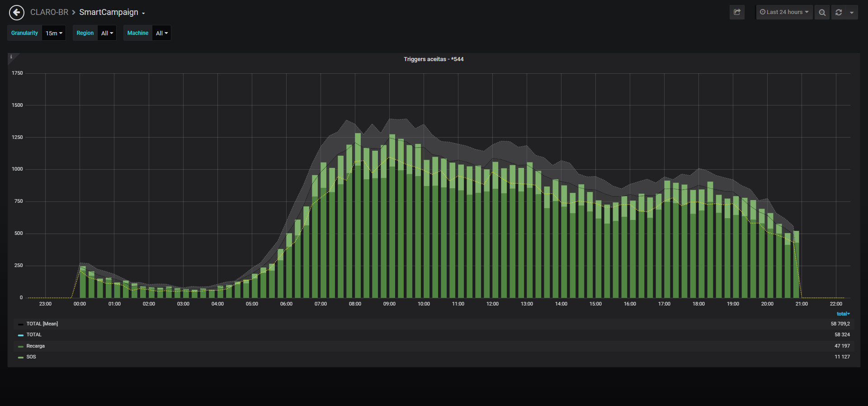868x406 pixels.
Task: Click the panel info corner icon
Action: pos(11,57)
